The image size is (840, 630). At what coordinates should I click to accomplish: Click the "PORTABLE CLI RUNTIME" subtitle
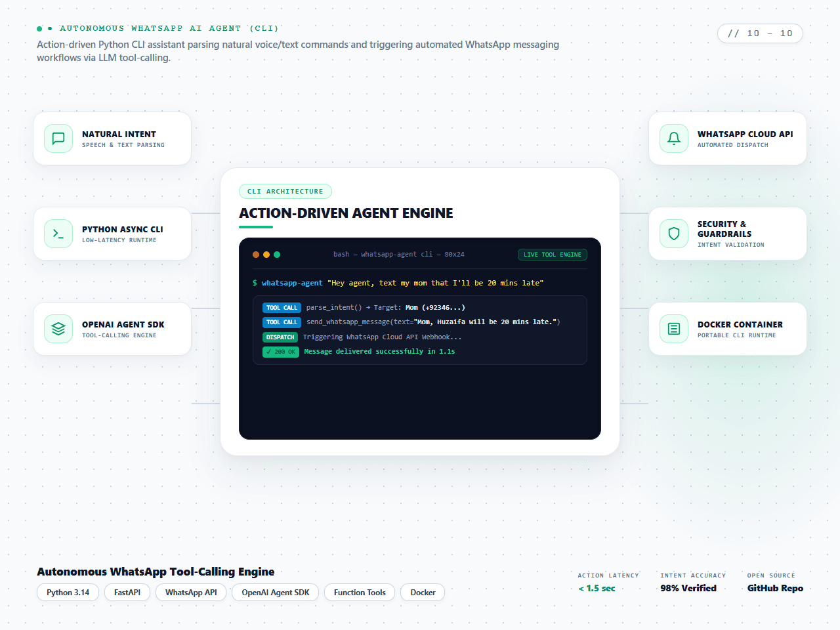coord(737,335)
